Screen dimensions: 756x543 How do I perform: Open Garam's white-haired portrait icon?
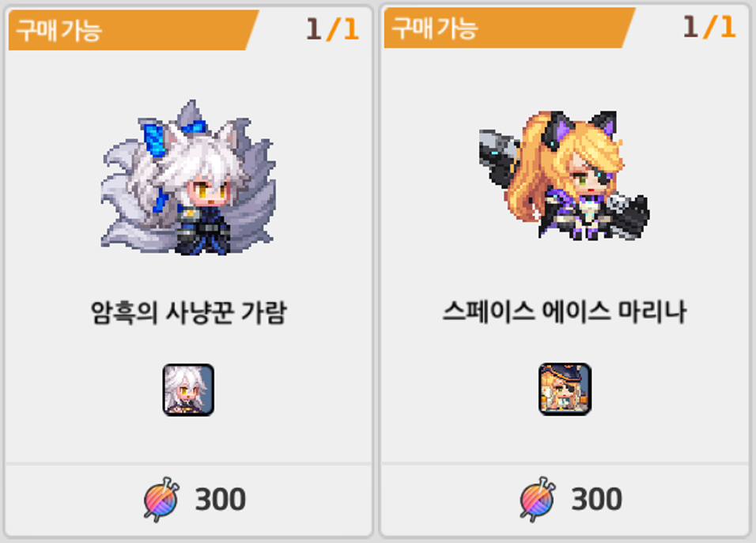tap(188, 390)
